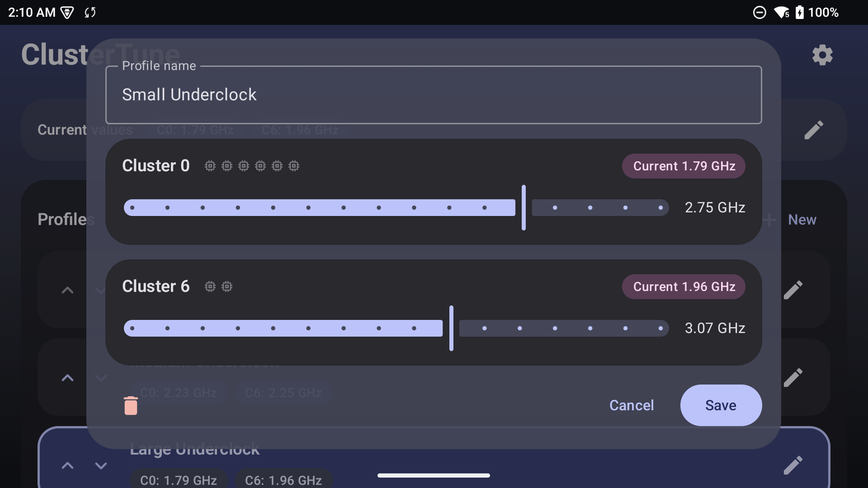Click the Cluster 0 heading
Screen dimensions: 868x488
click(x=156, y=166)
